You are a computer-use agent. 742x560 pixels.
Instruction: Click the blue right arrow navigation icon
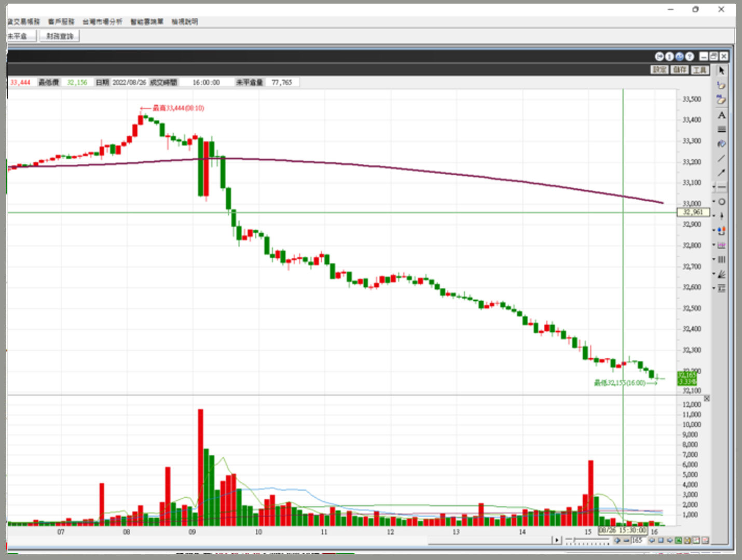(x=669, y=540)
